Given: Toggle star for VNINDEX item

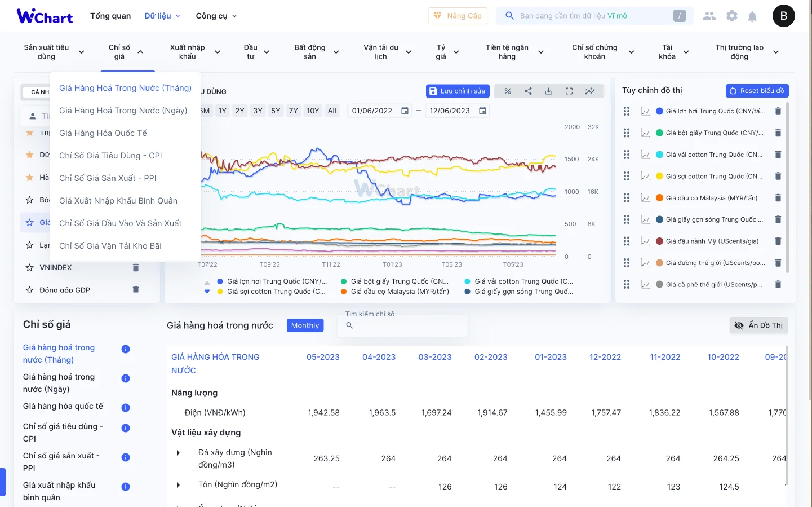Looking at the screenshot, I should pos(29,267).
